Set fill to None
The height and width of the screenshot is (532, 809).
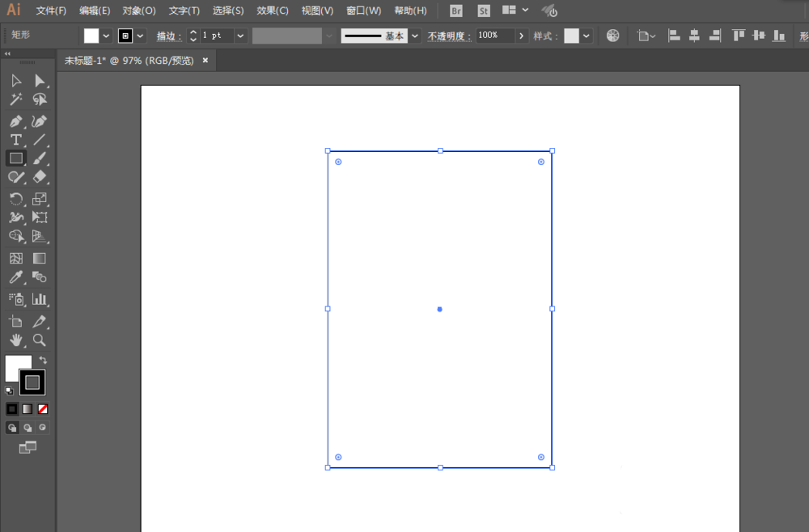click(x=43, y=409)
